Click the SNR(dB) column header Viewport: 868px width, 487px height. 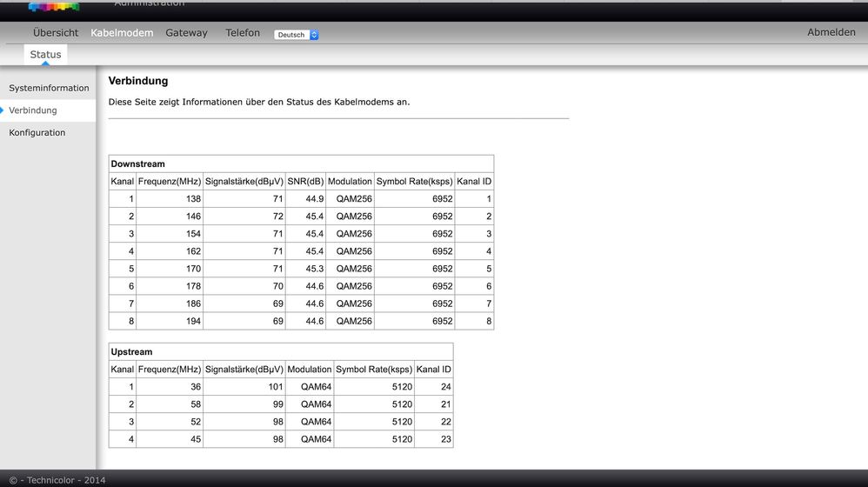click(305, 182)
